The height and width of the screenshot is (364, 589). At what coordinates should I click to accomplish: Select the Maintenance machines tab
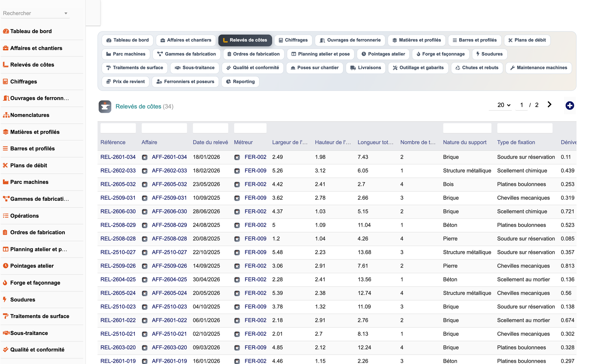(538, 68)
